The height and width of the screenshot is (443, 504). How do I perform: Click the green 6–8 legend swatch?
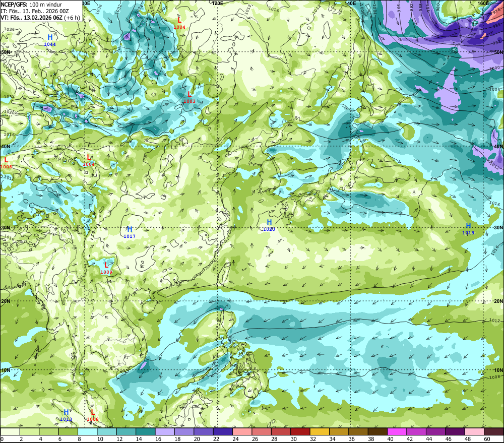pyautogui.click(x=68, y=431)
